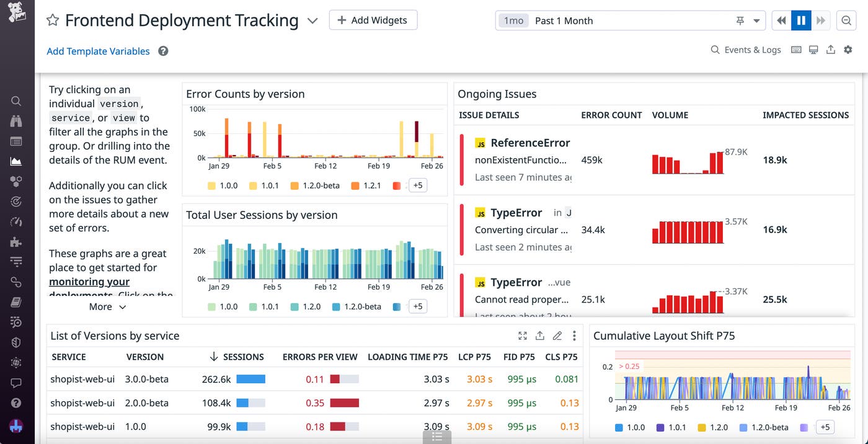The width and height of the screenshot is (868, 444).
Task: Click the Add Widgets button
Action: coord(373,20)
